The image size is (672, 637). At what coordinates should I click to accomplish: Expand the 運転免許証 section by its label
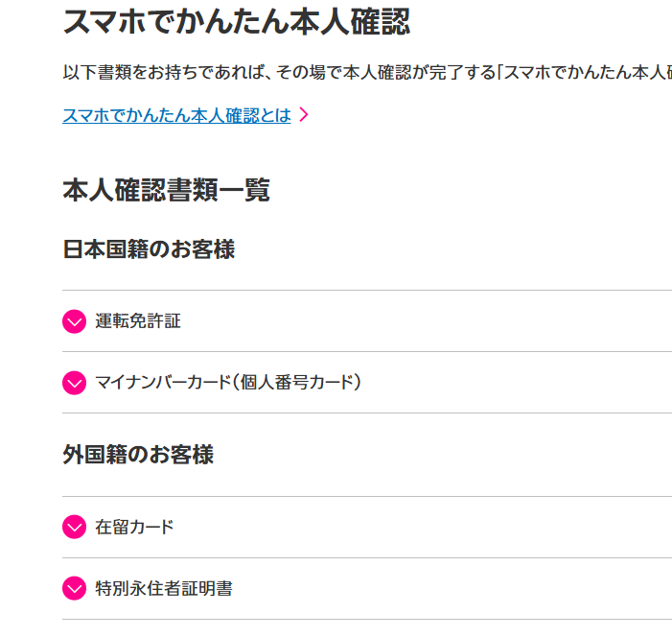[138, 321]
